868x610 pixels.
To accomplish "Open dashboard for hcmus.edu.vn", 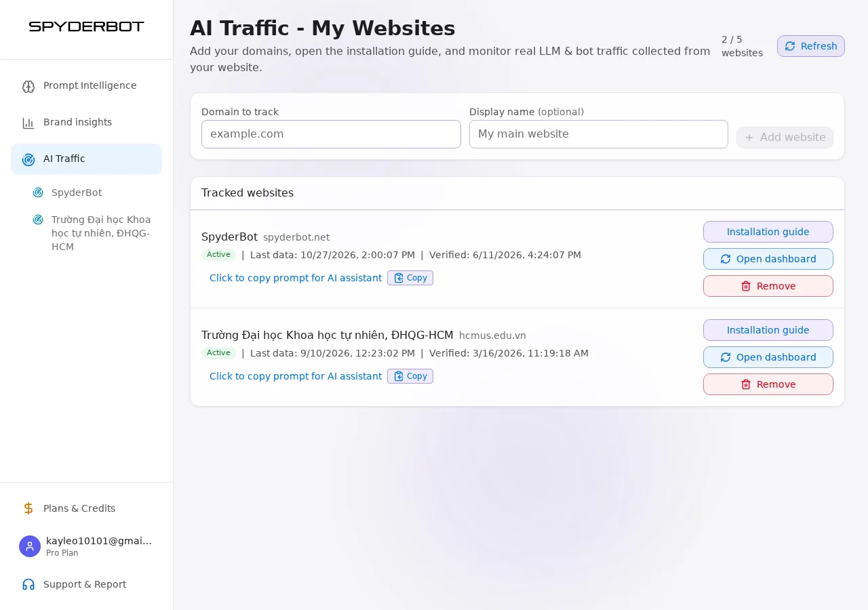I will [768, 357].
